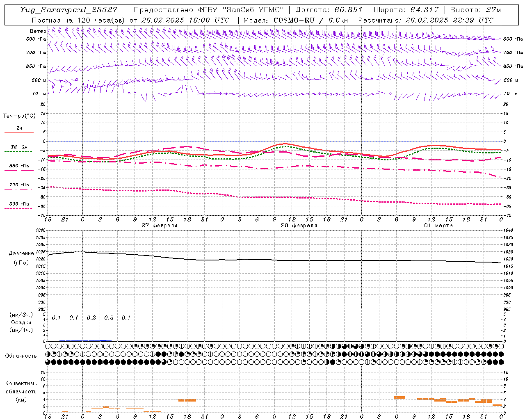Click the orange convective bar at 6h on 01 марта
Image resolution: width=525 pixels, height=420 pixels.
[x=399, y=397]
